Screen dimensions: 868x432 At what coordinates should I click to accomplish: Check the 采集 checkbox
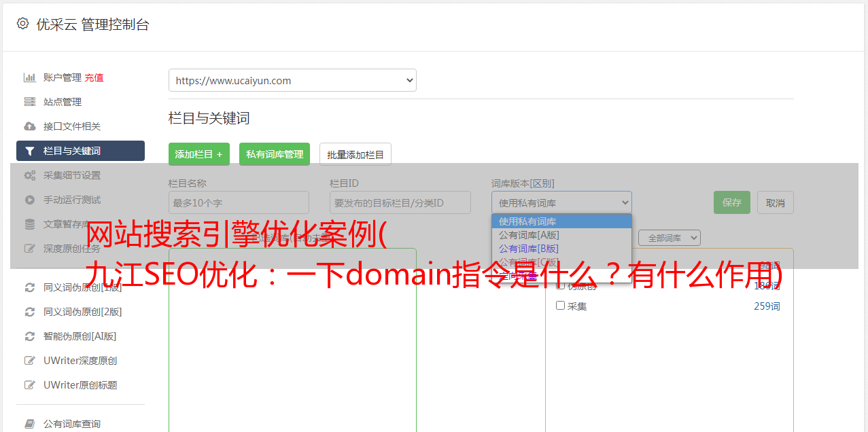click(x=561, y=306)
